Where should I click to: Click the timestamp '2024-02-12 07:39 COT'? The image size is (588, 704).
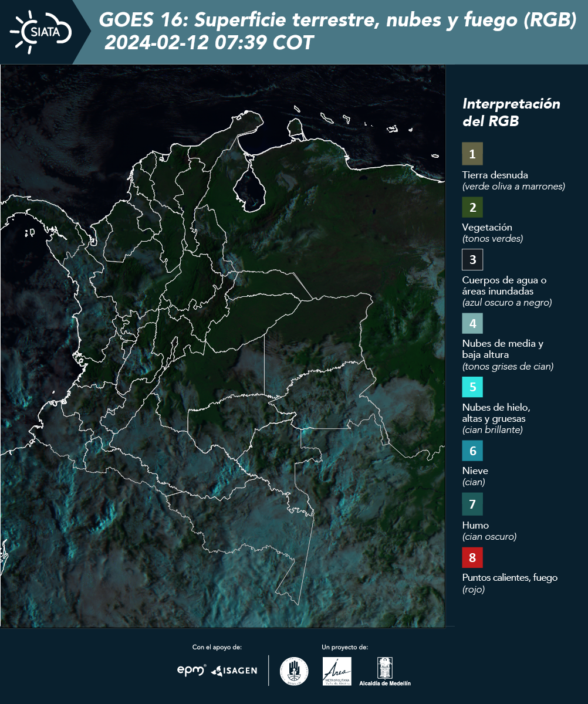pos(208,43)
